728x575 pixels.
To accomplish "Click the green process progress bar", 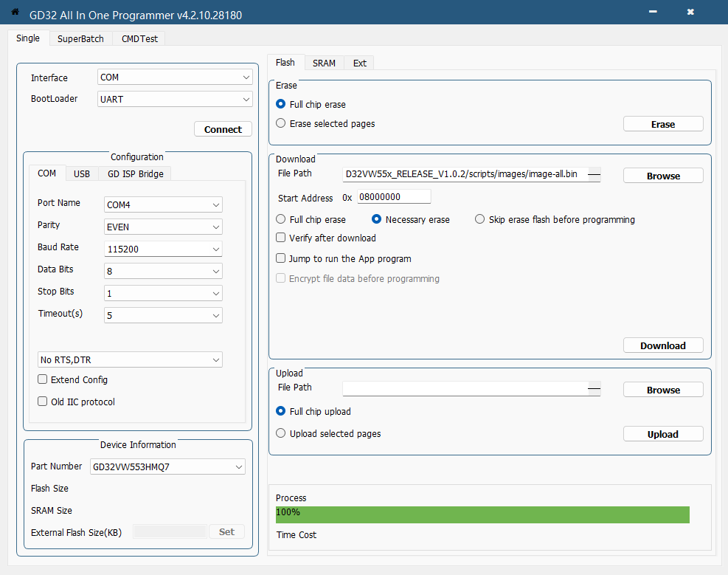I will pyautogui.click(x=482, y=514).
